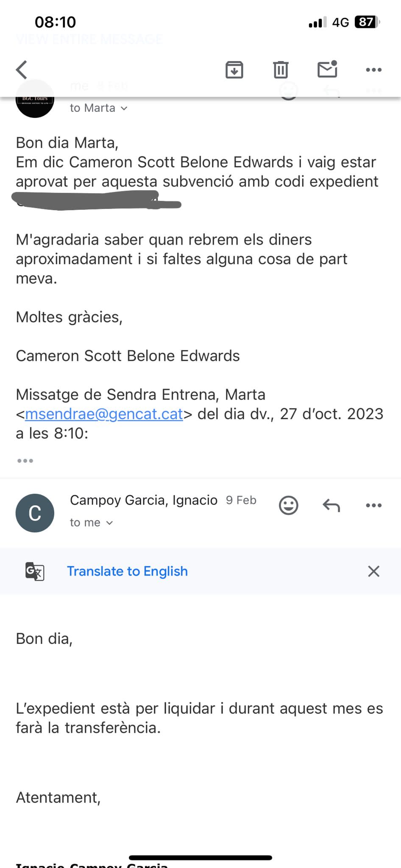Viewport: 401px width, 868px height.
Task: Tap the iOS home indicator bar
Action: click(200, 857)
